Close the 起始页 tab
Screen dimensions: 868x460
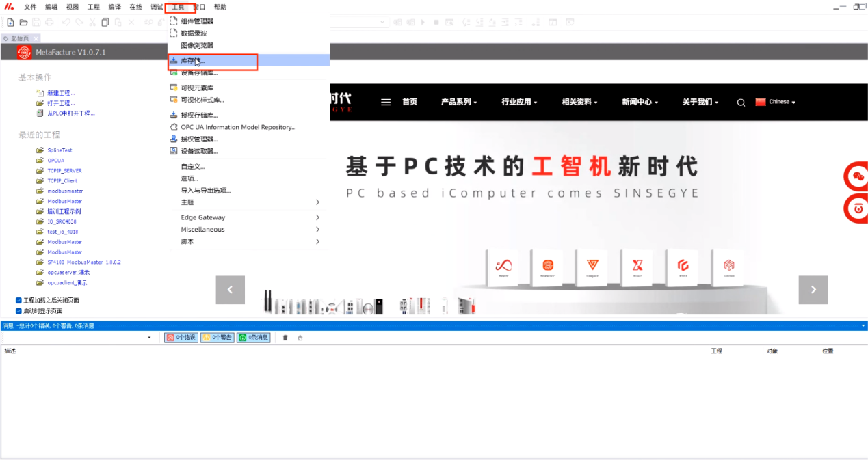[x=37, y=38]
